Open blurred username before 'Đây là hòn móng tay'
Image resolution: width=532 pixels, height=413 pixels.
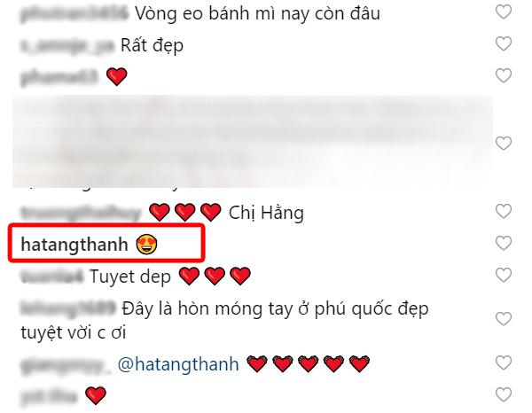[68, 308]
